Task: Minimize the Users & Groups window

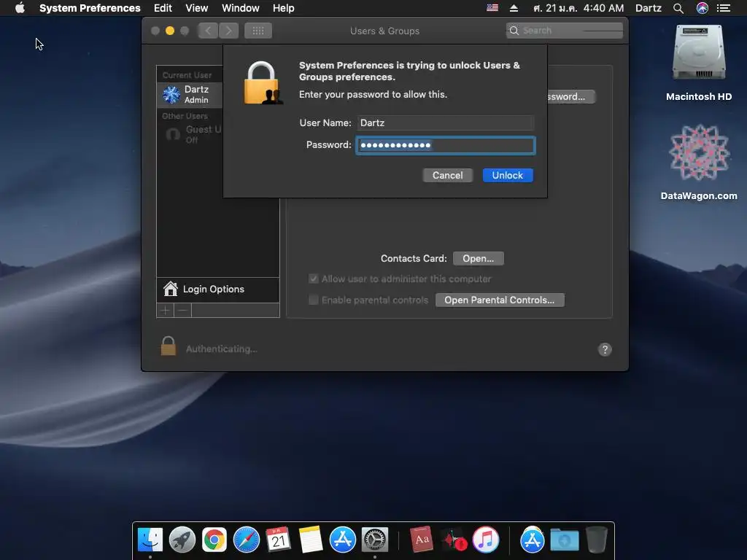Action: click(169, 31)
